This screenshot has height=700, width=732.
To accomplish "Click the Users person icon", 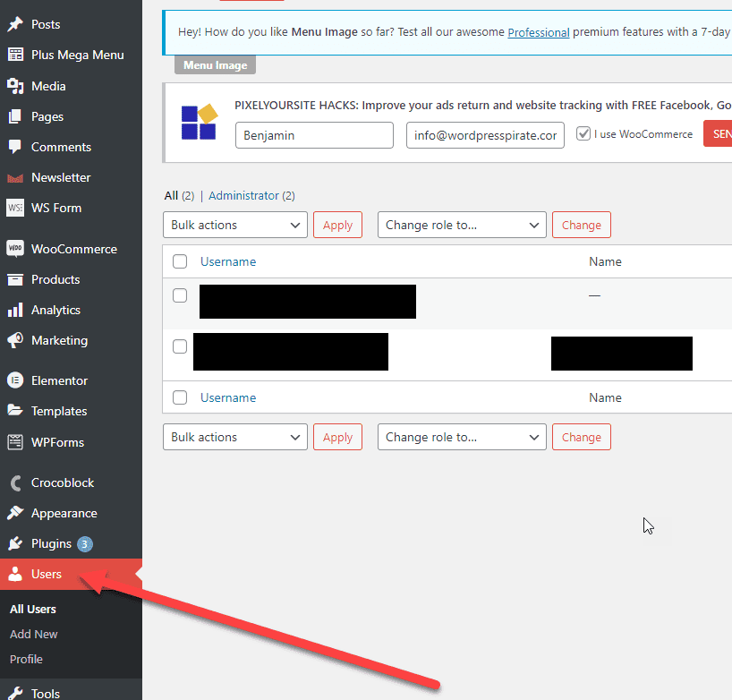I will coord(15,574).
